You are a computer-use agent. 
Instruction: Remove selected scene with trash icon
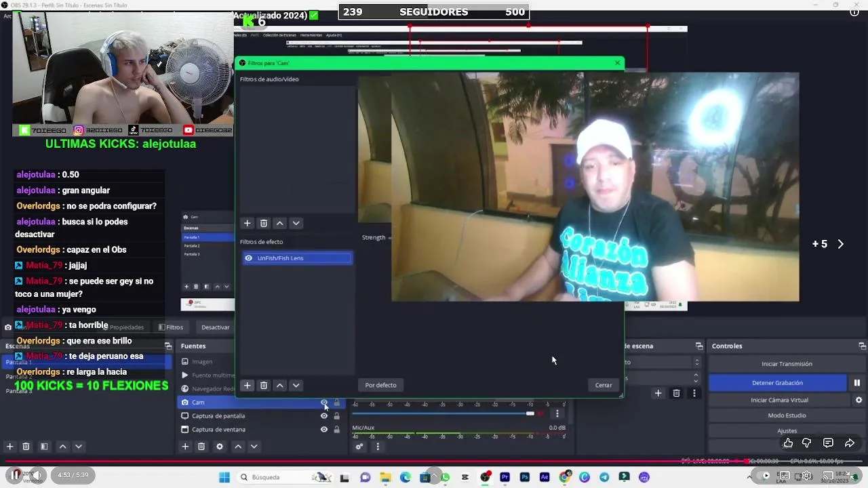[x=26, y=446]
